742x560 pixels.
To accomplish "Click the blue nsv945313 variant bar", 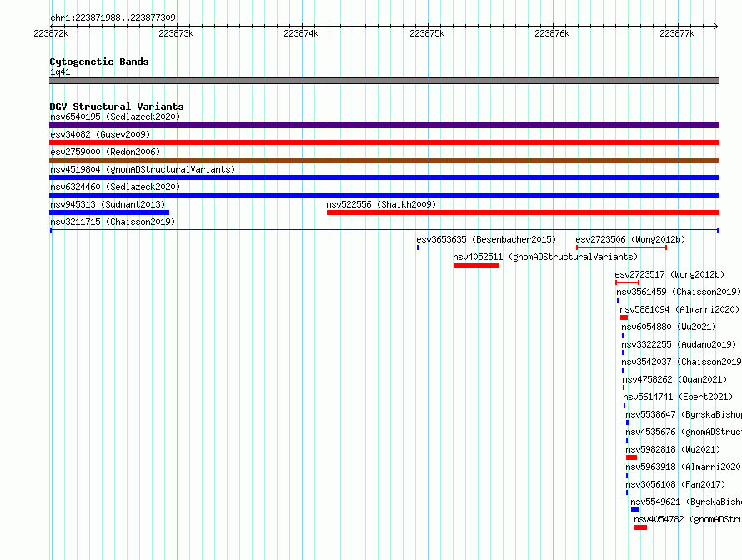I will (x=109, y=212).
